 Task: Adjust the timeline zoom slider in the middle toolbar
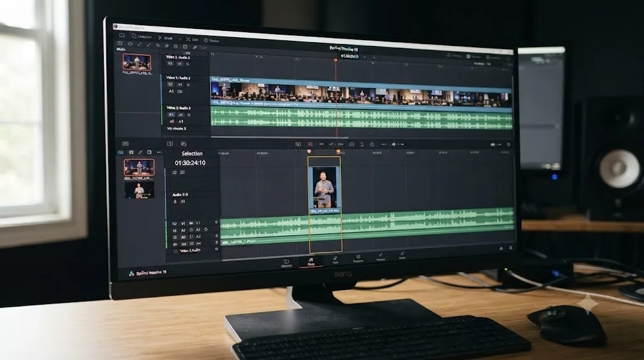coord(496,145)
